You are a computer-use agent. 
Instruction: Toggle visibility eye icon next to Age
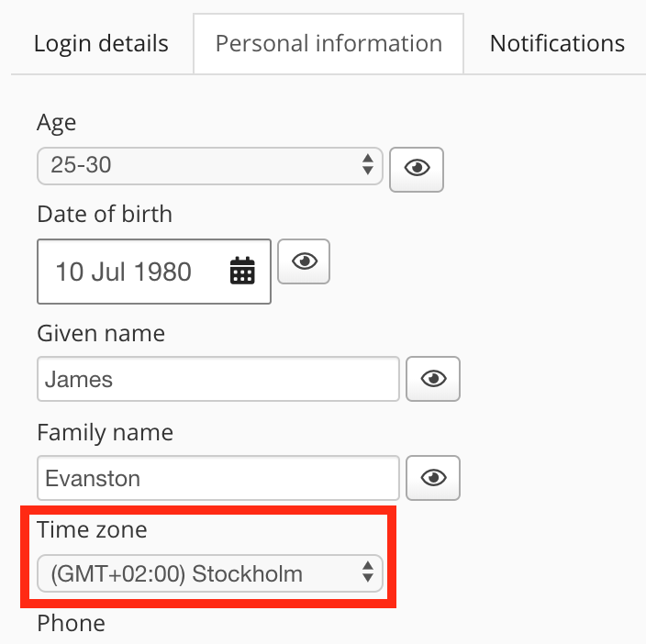click(417, 169)
